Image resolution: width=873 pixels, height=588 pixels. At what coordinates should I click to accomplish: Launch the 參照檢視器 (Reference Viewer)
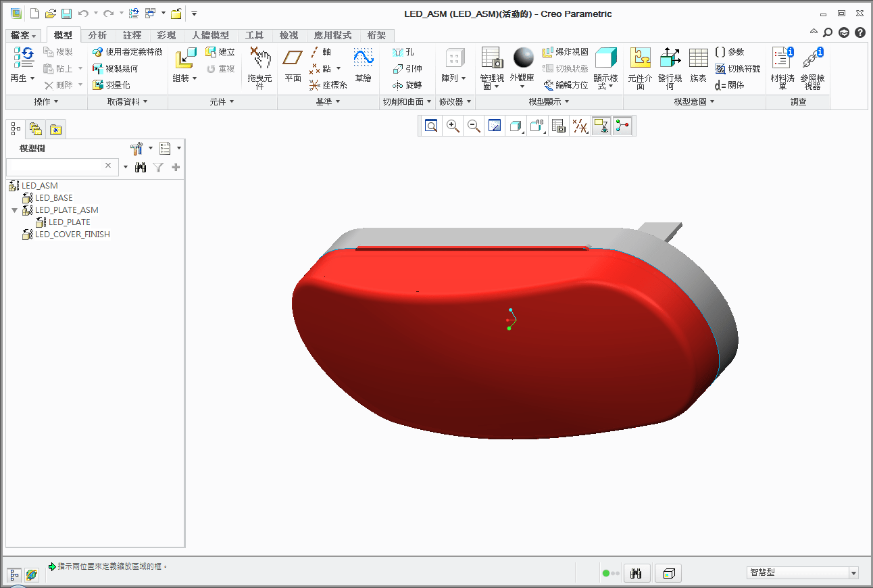click(812, 67)
